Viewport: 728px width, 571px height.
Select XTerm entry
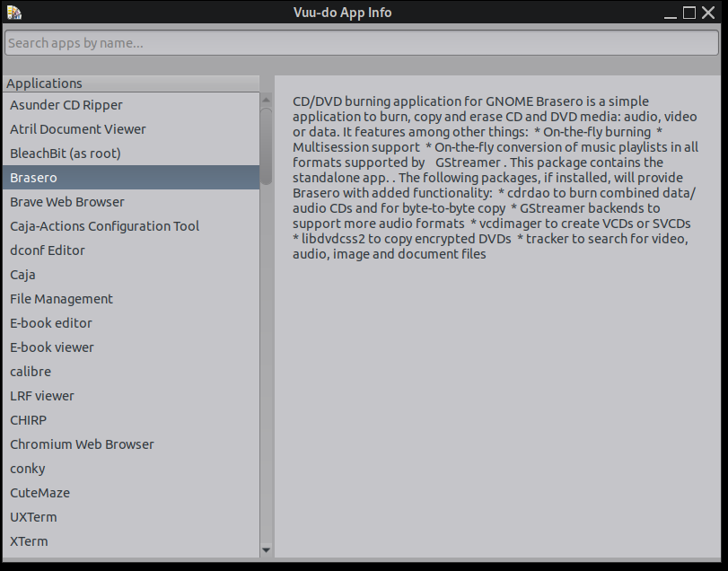pos(131,541)
